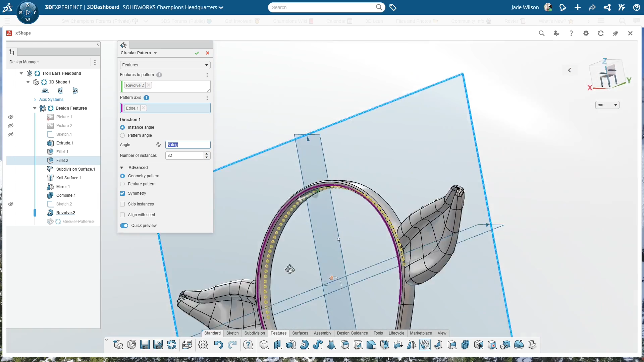Viewport: 644px width, 362px height.
Task: Confirm Circular Pattern with green checkmark
Action: (x=197, y=53)
